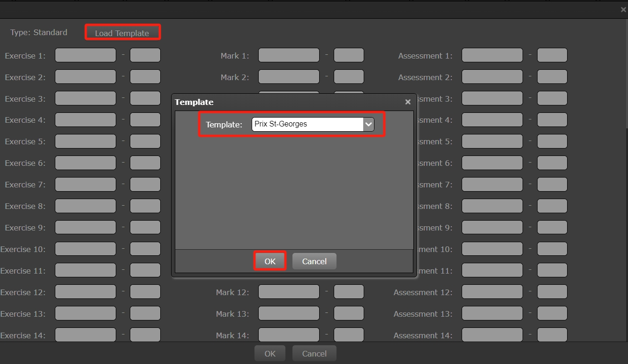Select the small field beside Exercise 5

click(145, 141)
